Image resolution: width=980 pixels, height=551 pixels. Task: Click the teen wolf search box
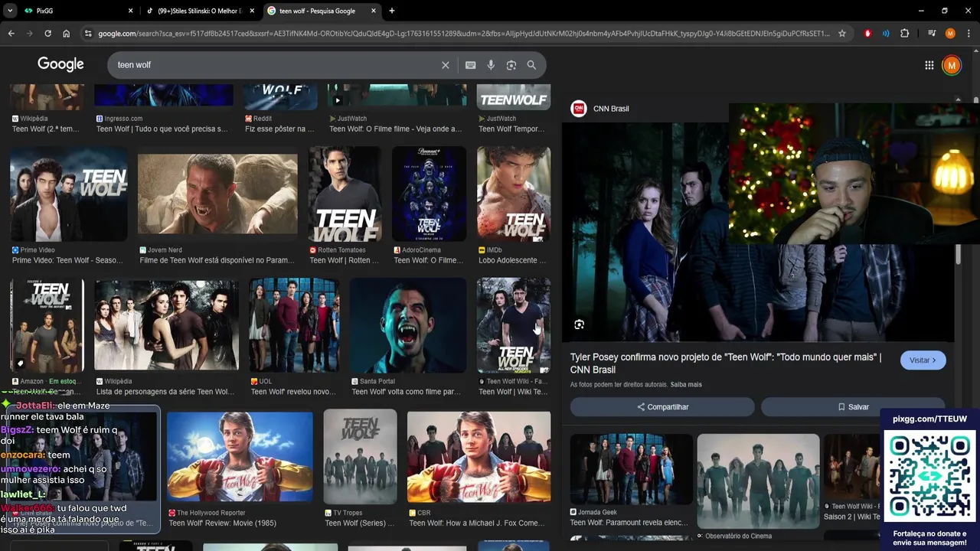click(276, 65)
